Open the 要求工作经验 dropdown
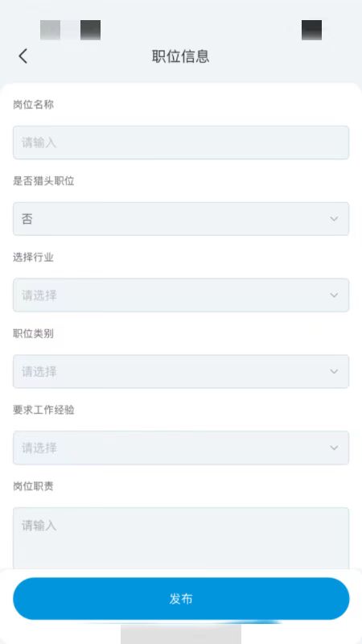 [181, 448]
